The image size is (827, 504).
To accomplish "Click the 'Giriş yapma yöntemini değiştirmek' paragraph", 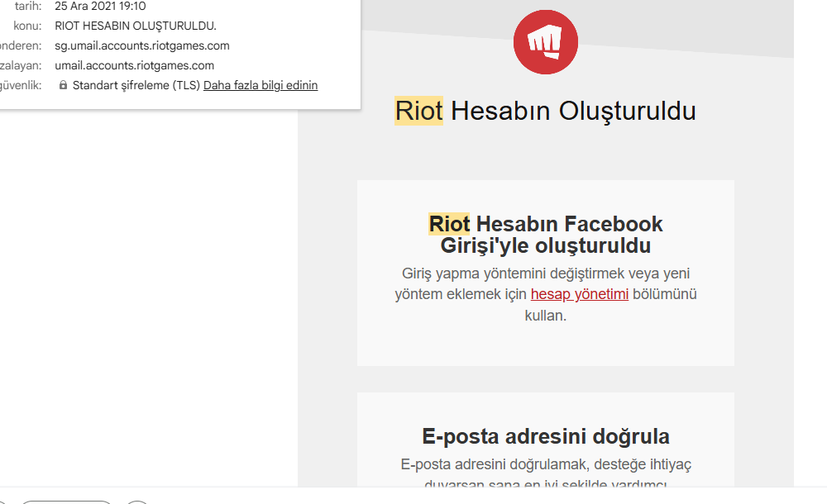I will pos(545,294).
